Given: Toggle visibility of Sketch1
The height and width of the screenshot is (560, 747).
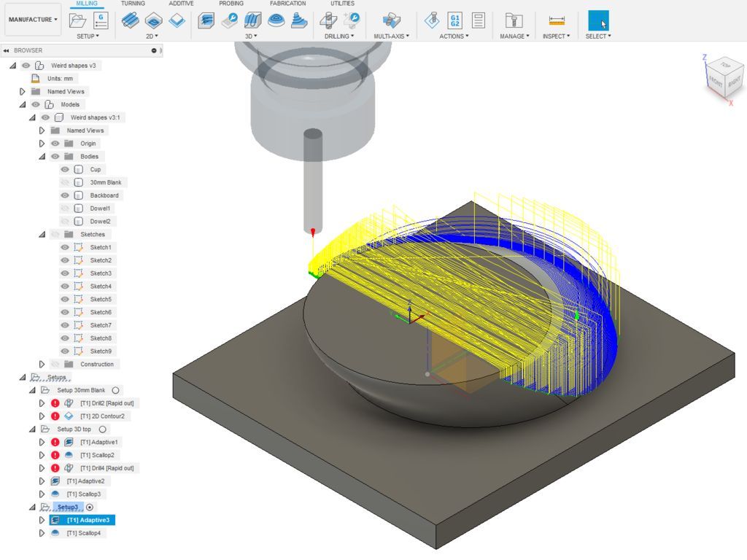Looking at the screenshot, I should click(x=65, y=247).
